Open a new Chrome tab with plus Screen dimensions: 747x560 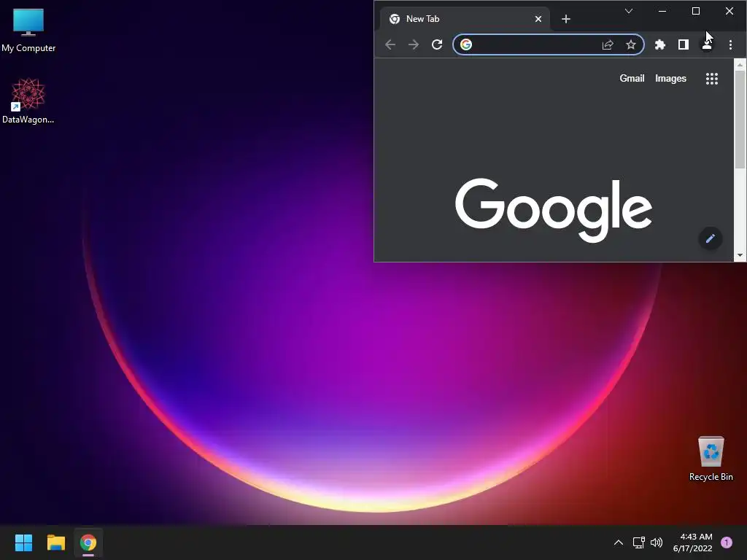(x=565, y=19)
